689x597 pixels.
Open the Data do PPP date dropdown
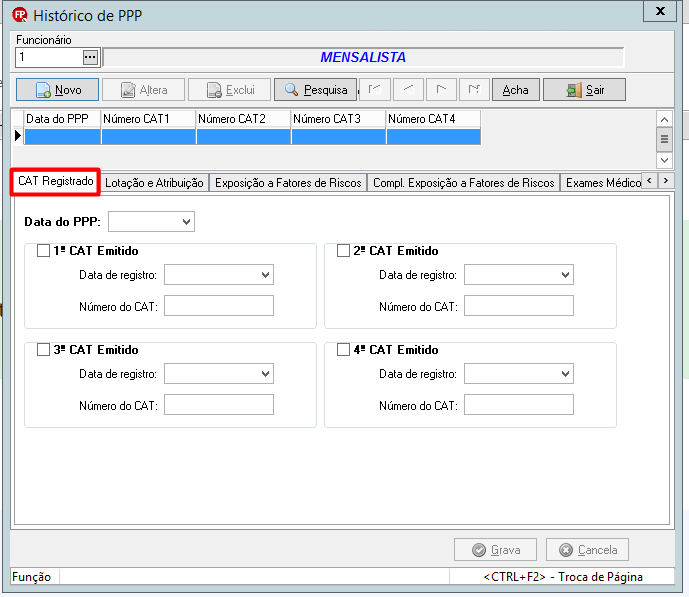point(186,222)
